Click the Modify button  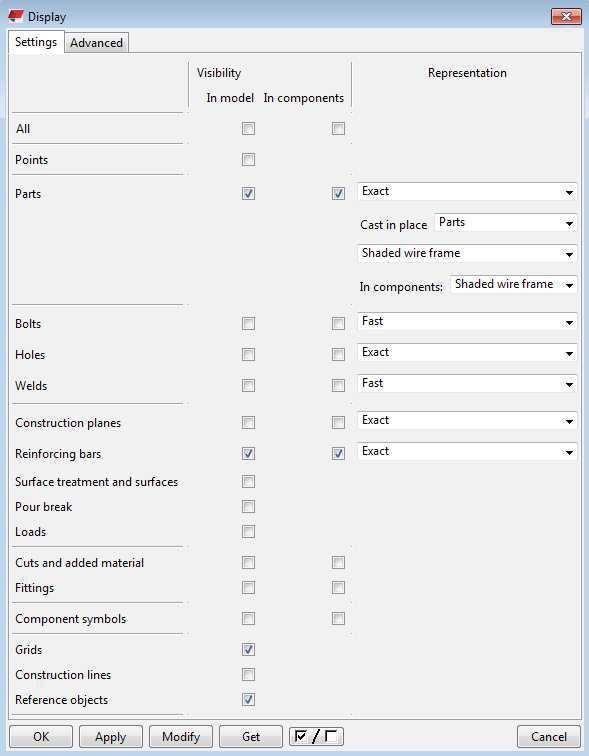coord(181,736)
